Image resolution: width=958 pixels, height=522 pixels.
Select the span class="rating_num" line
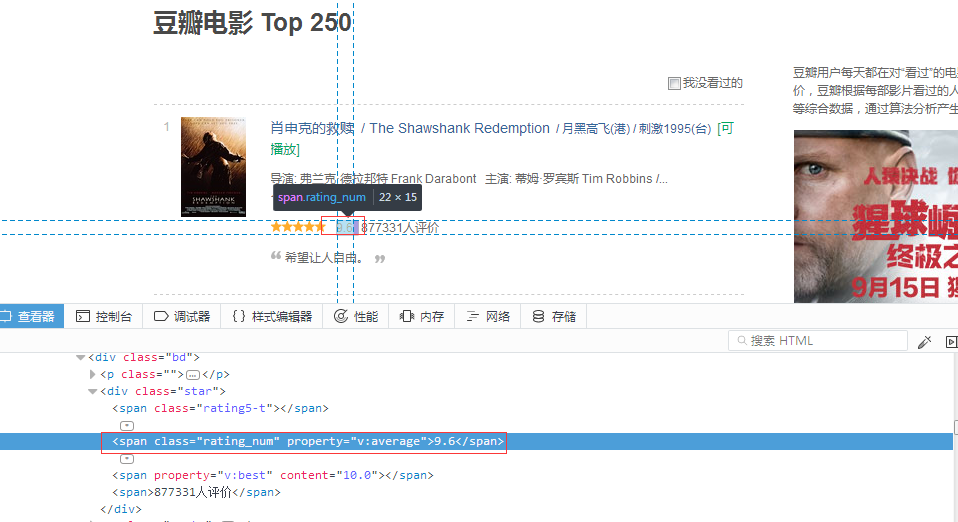[308, 441]
